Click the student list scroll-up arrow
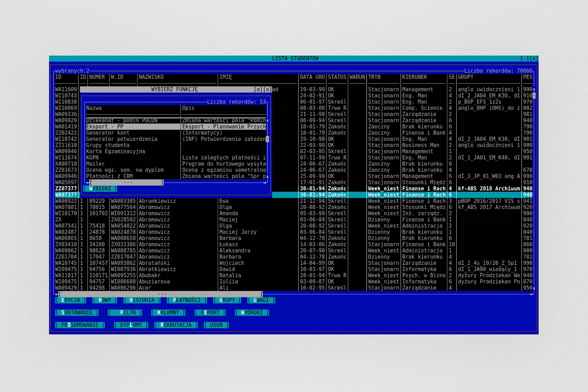588x392 pixels. pyautogui.click(x=534, y=89)
